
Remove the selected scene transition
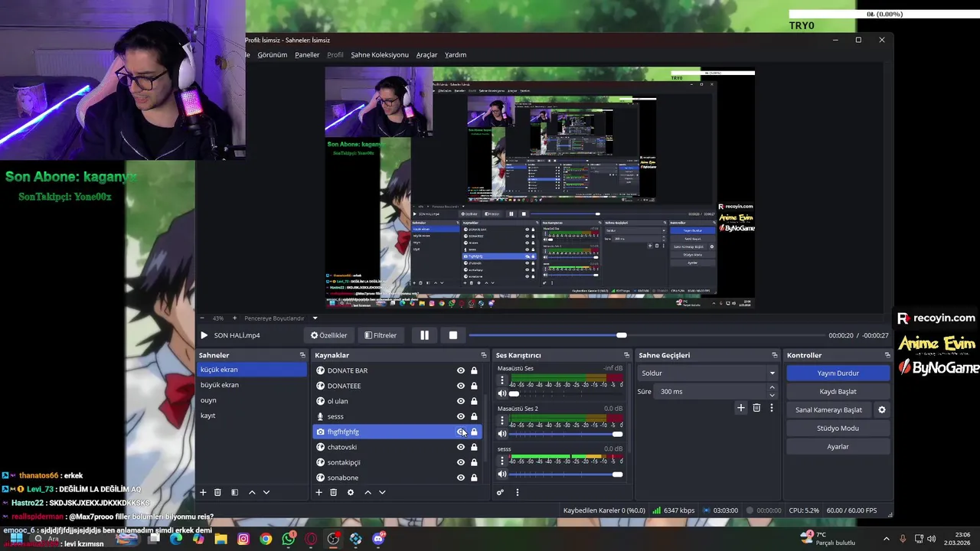pos(756,408)
